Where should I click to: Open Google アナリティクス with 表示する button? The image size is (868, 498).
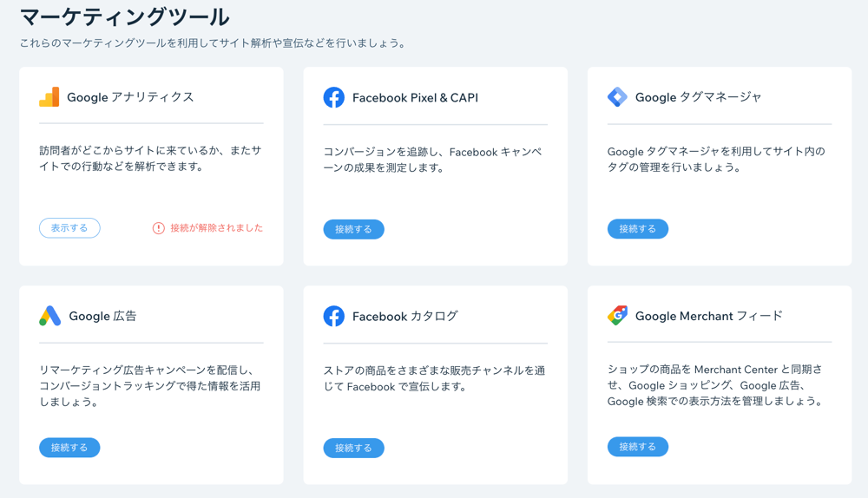(69, 228)
